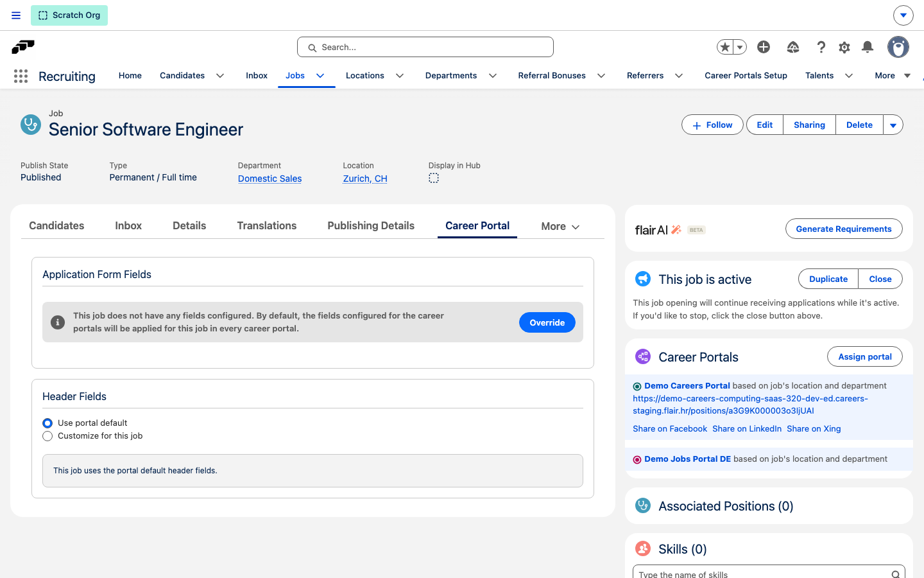
Task: Click the Favorites star icon
Action: pos(725,47)
